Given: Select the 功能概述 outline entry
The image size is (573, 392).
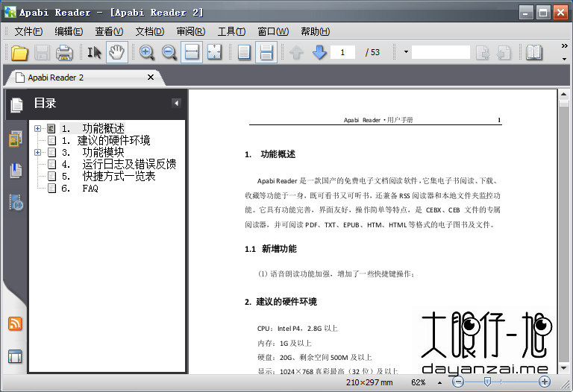Looking at the screenshot, I should [x=93, y=128].
